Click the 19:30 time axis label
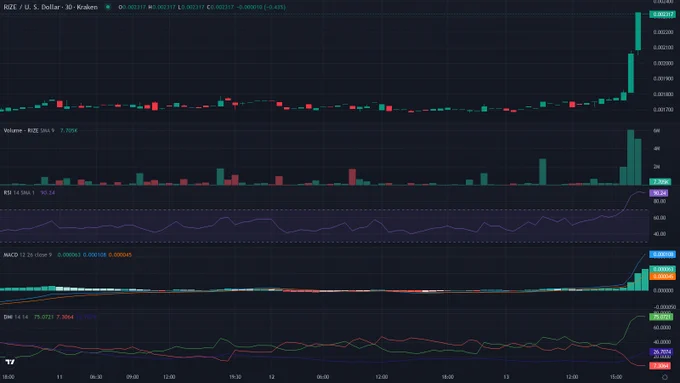The image size is (680, 383). point(235,377)
